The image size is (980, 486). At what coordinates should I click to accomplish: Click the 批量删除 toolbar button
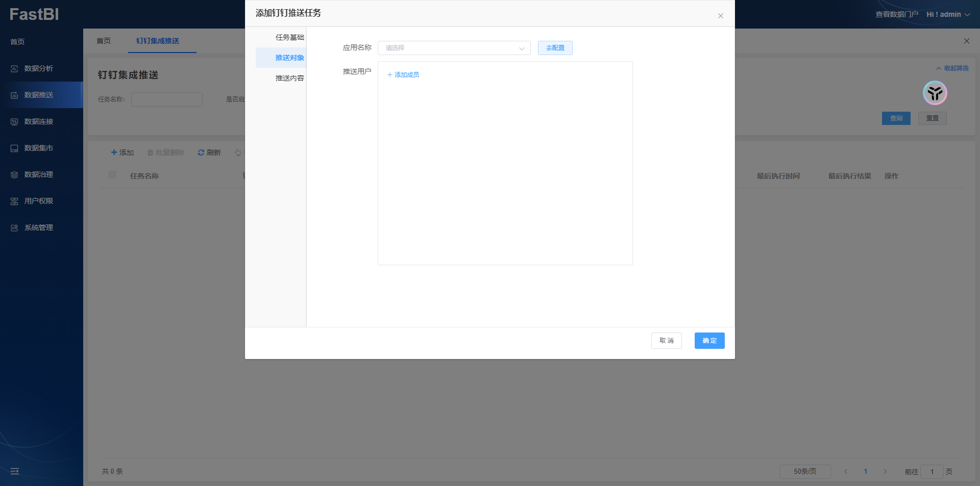(166, 152)
